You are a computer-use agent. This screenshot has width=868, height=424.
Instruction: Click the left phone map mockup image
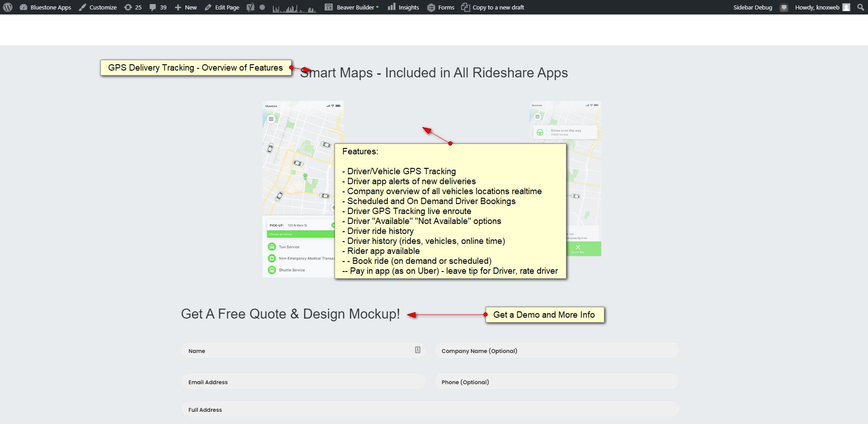(298, 181)
